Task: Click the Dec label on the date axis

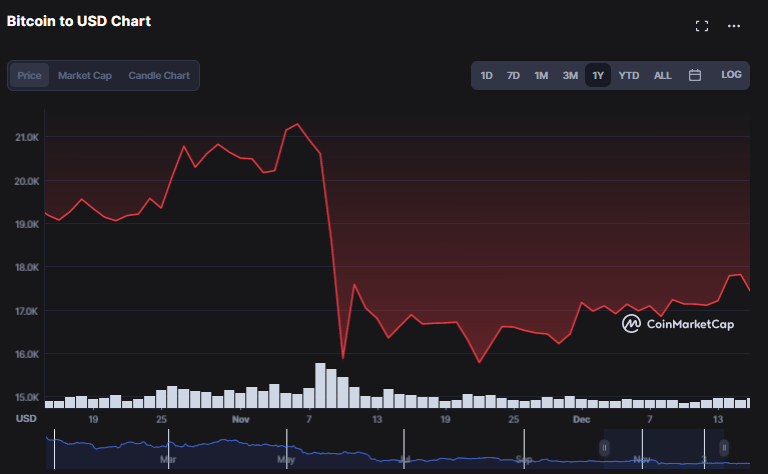Action: tap(581, 420)
